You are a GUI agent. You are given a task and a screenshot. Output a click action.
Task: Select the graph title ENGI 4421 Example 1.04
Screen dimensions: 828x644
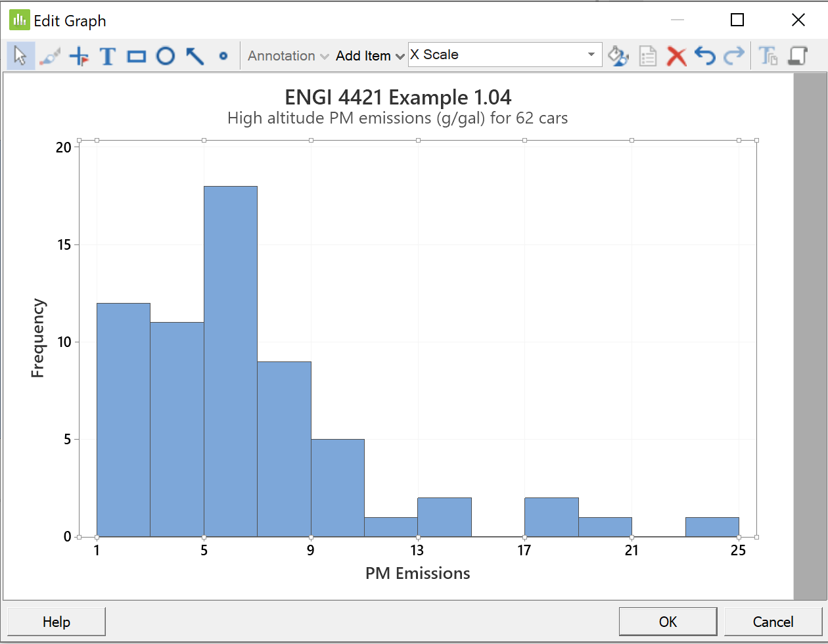pyautogui.click(x=398, y=97)
